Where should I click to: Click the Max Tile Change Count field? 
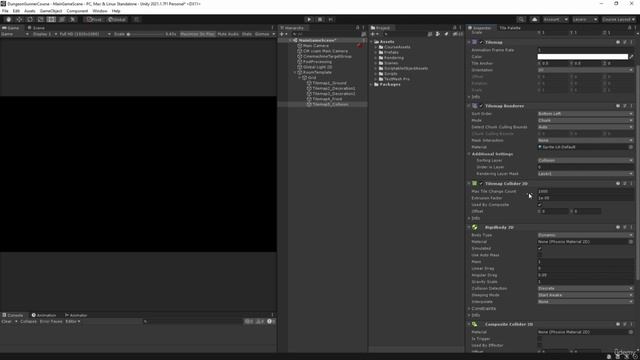585,191
